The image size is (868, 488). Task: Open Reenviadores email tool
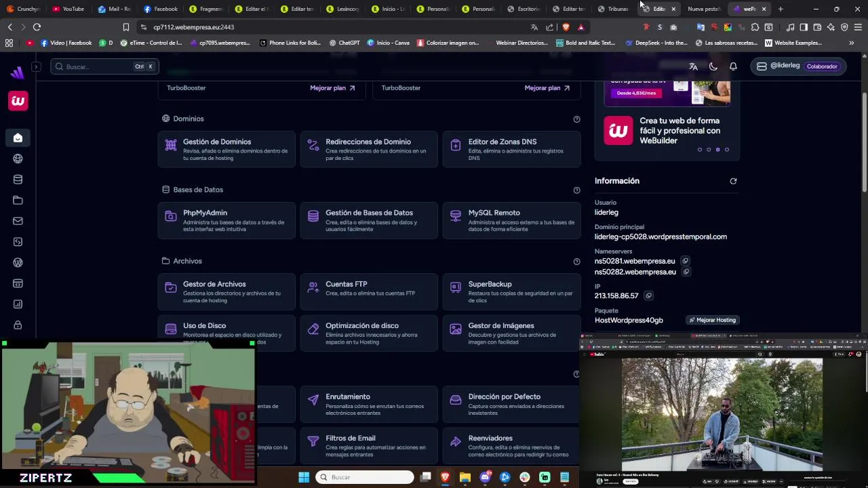click(x=512, y=445)
